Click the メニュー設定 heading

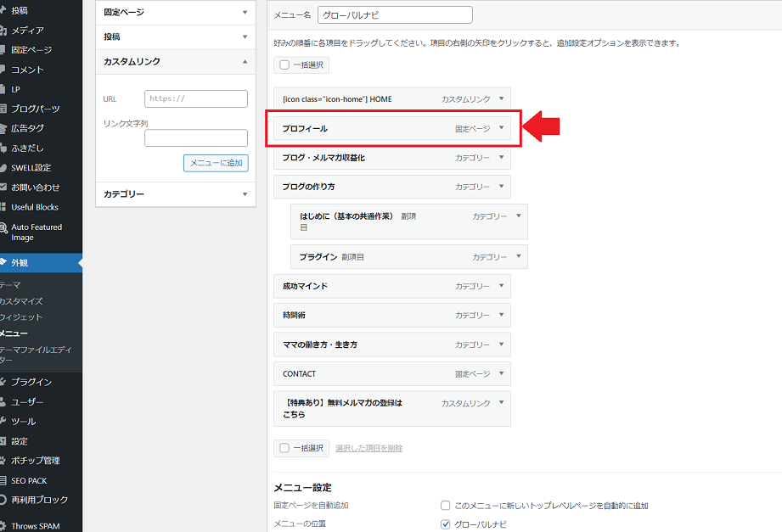point(303,488)
